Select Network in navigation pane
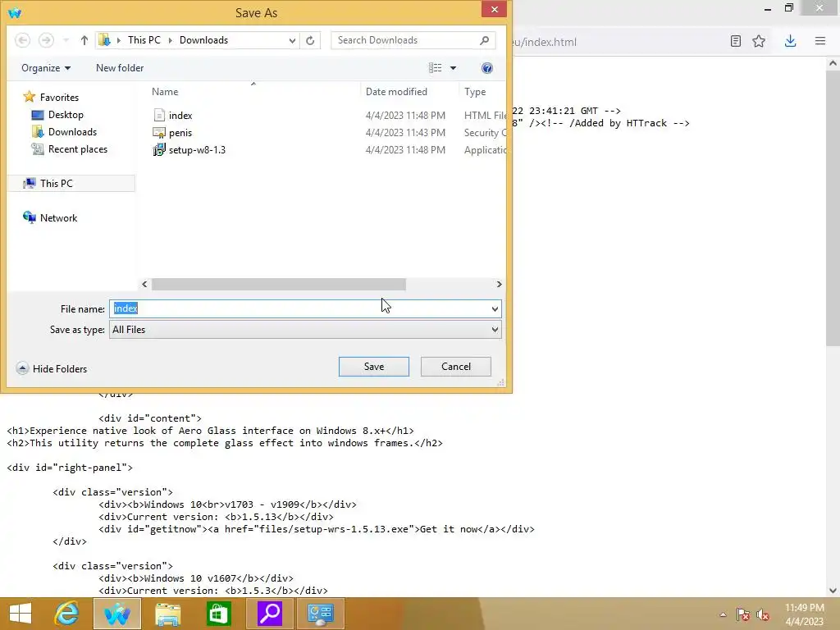Viewport: 840px width, 630px height. click(50, 217)
